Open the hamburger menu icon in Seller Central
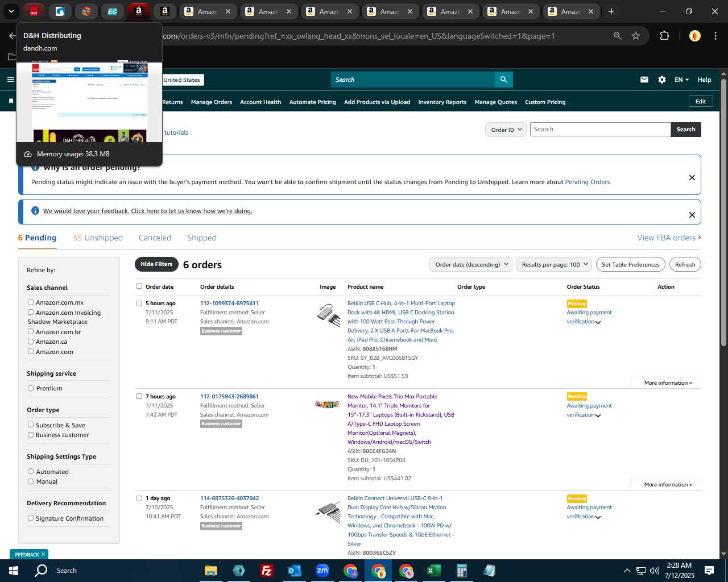The width and height of the screenshot is (728, 582). tap(10, 80)
